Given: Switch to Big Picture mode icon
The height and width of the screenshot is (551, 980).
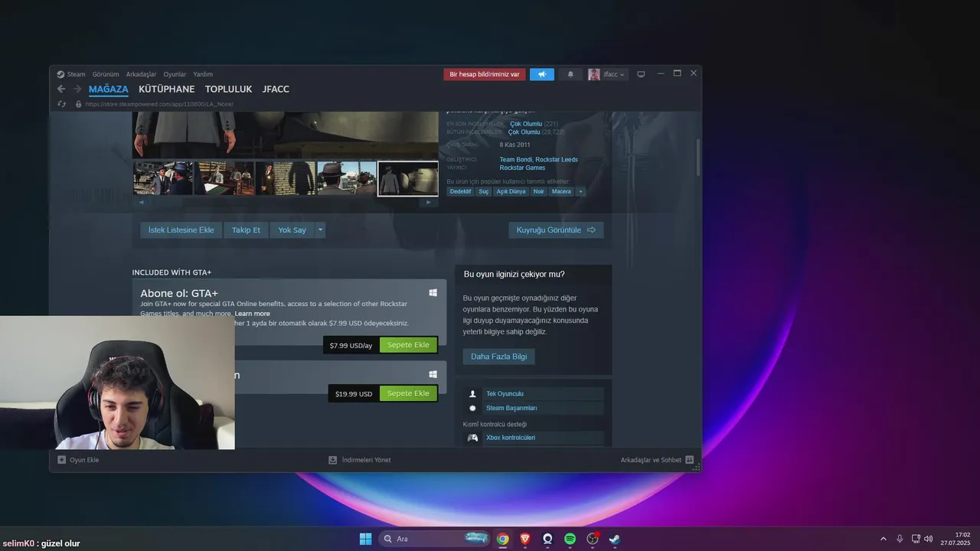Looking at the screenshot, I should [641, 74].
